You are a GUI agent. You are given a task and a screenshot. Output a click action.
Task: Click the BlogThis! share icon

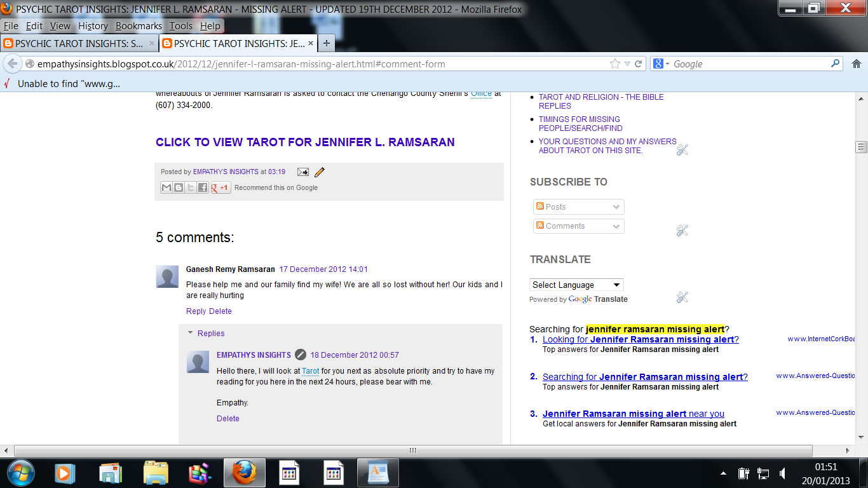[179, 187]
